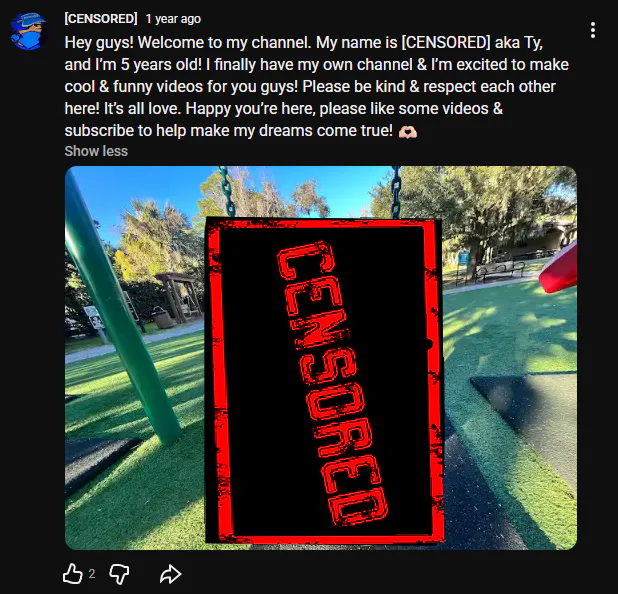Click the like count number 2

pyautogui.click(x=92, y=574)
